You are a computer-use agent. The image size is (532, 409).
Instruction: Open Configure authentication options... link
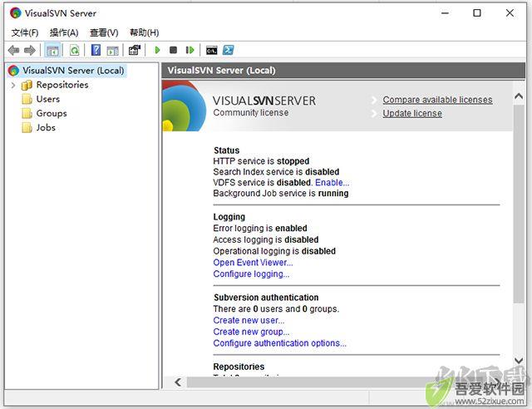pos(279,343)
